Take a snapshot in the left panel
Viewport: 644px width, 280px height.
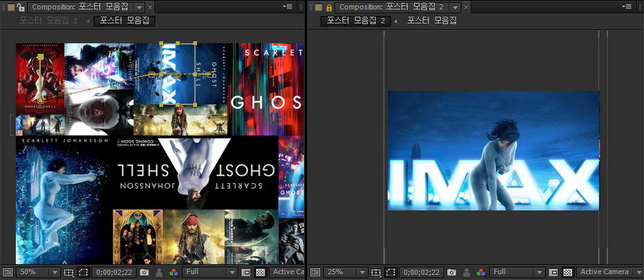pyautogui.click(x=144, y=272)
